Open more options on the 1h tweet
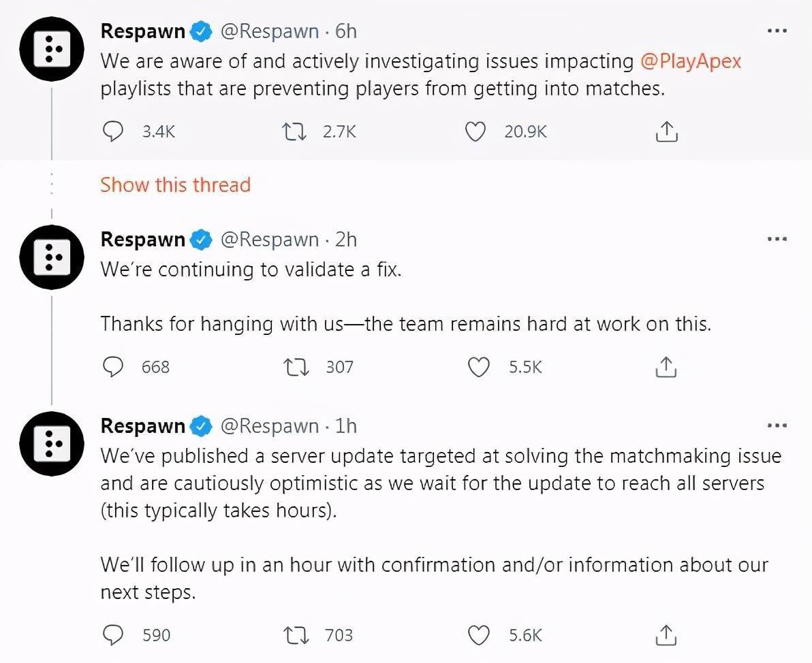The height and width of the screenshot is (663, 812). pos(777,425)
